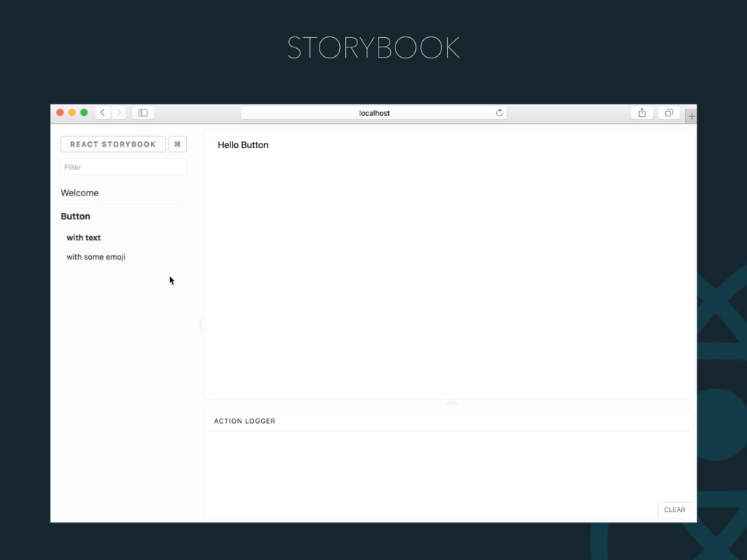747x560 pixels.
Task: Click the red close window button
Action: click(x=60, y=112)
